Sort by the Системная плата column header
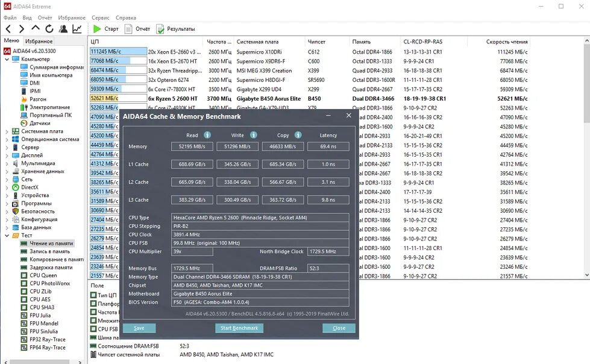Image resolution: width=590 pixels, height=364 pixels. pos(269,42)
